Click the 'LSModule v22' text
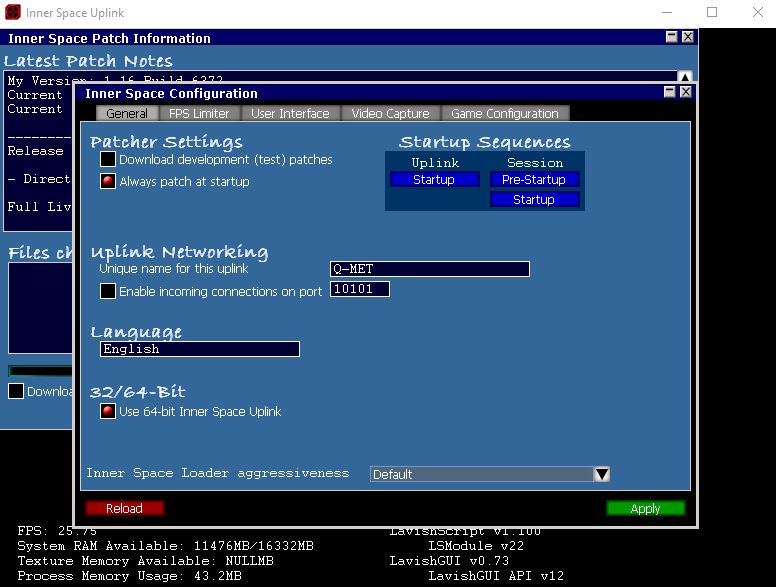Viewport: 776px width, 587px height. point(476,546)
